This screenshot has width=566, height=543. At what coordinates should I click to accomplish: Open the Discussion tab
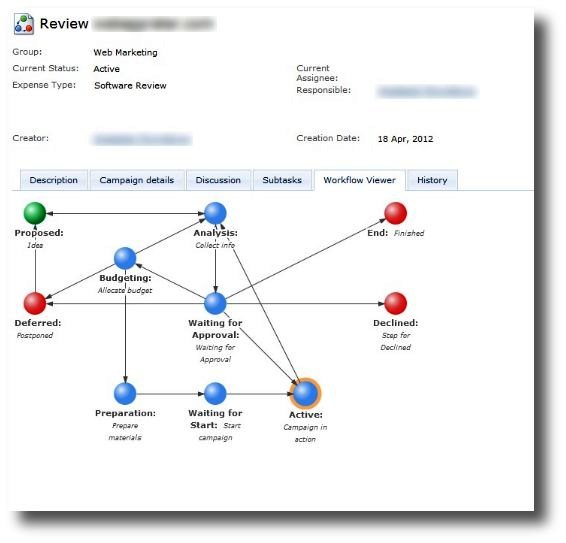[x=218, y=180]
